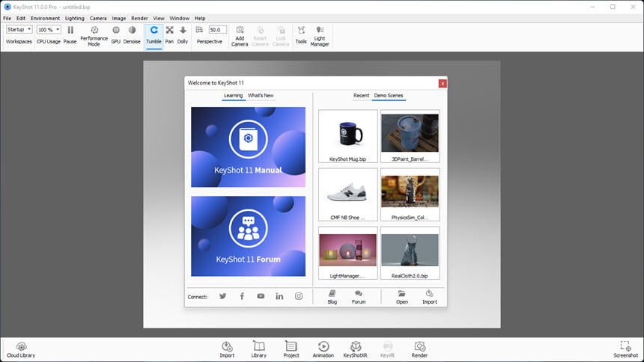
Task: Open the Animation timeline
Action: (x=323, y=350)
